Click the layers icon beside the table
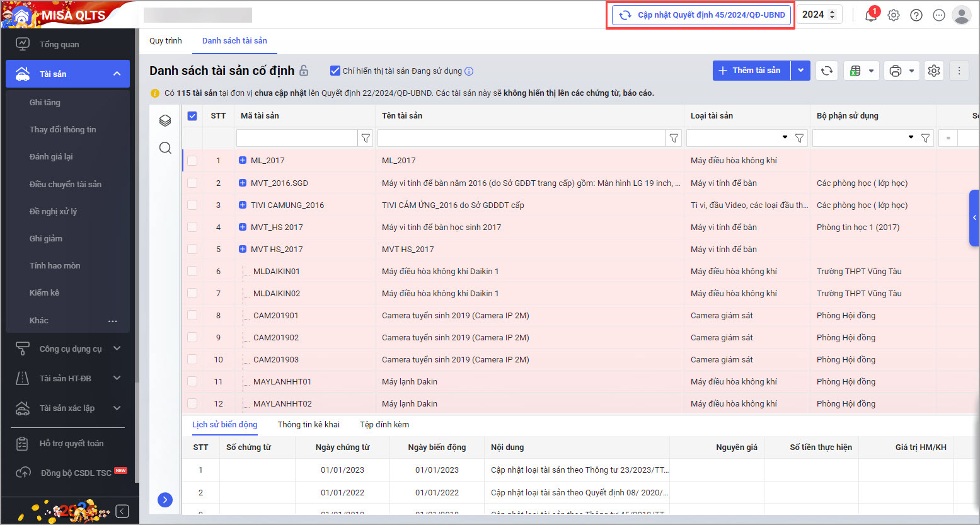 [165, 120]
